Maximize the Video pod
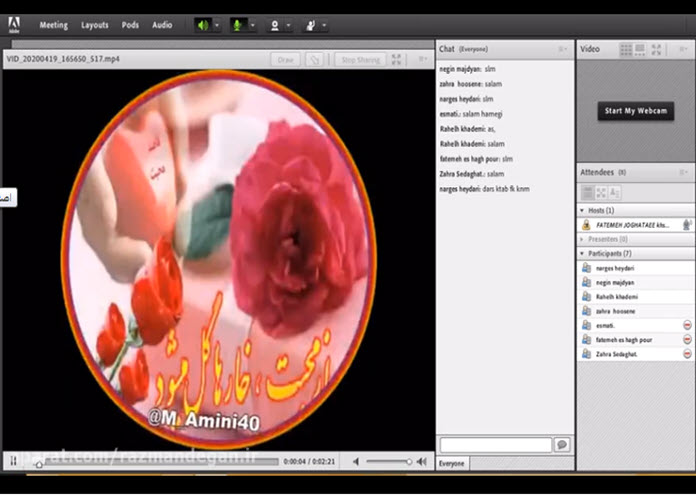 [x=656, y=50]
